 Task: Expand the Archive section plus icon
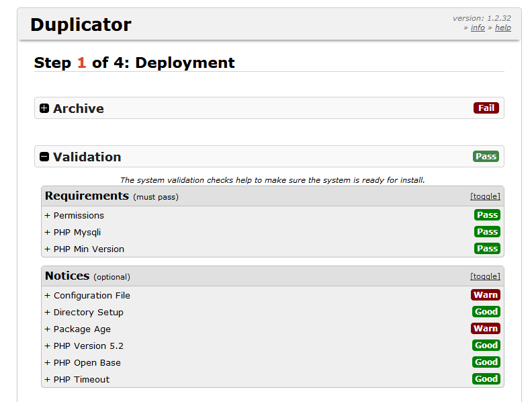(x=44, y=108)
